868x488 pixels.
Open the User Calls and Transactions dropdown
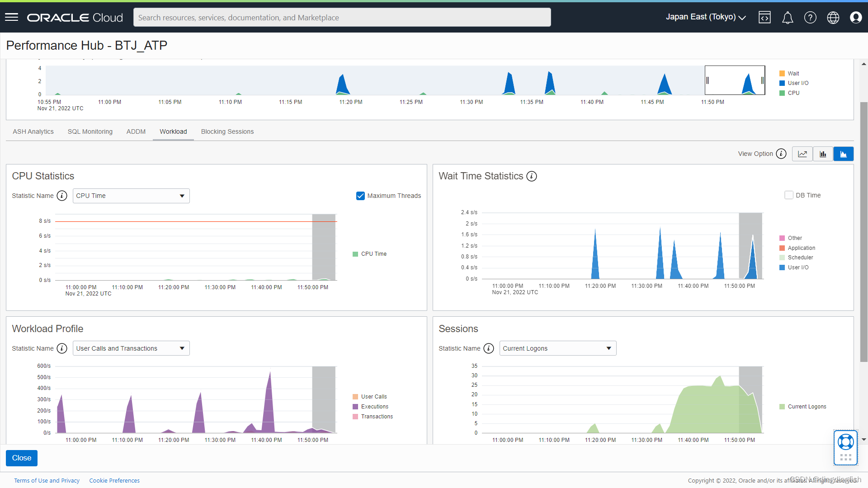131,348
